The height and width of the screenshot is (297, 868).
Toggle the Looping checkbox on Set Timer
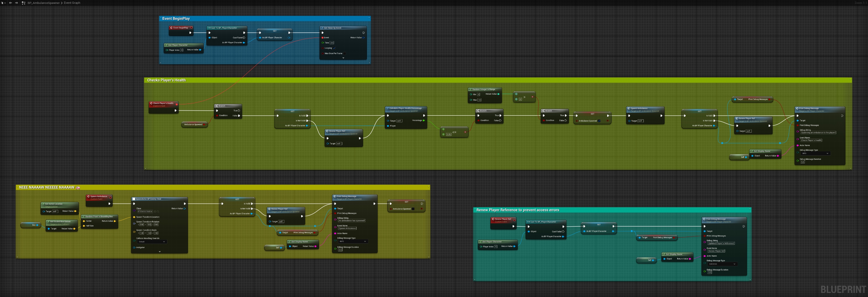(334, 48)
